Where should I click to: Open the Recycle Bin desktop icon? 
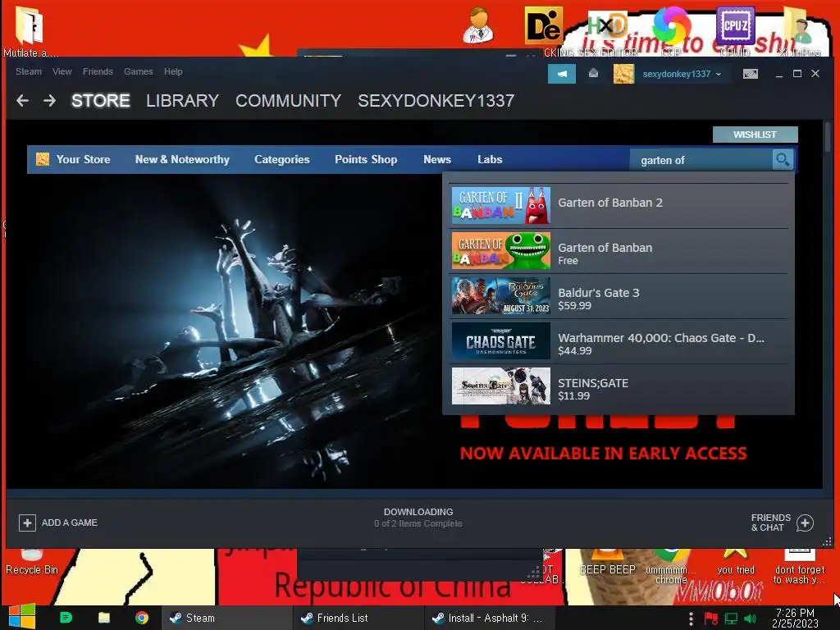(32, 561)
